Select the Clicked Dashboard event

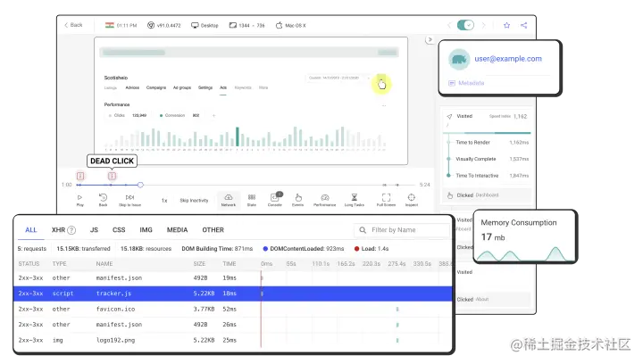click(x=488, y=195)
